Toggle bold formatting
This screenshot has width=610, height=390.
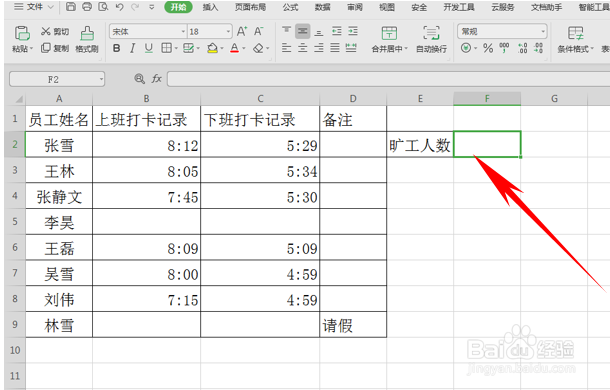[x=116, y=48]
